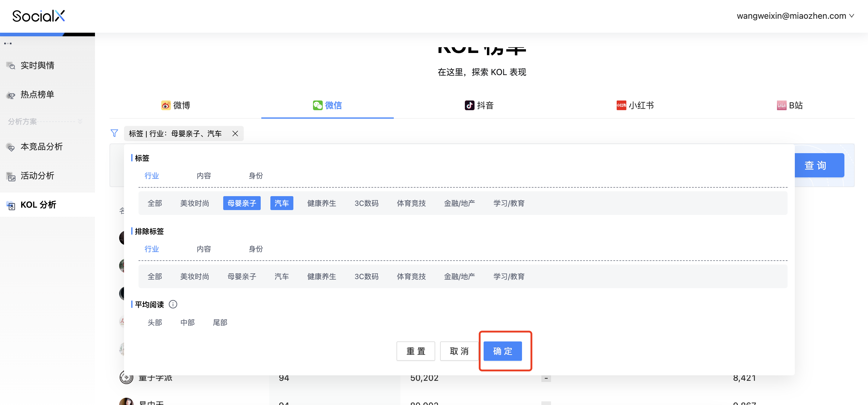Viewport: 868px width, 405px height.
Task: Click the Bilibili platform icon
Action: point(782,106)
